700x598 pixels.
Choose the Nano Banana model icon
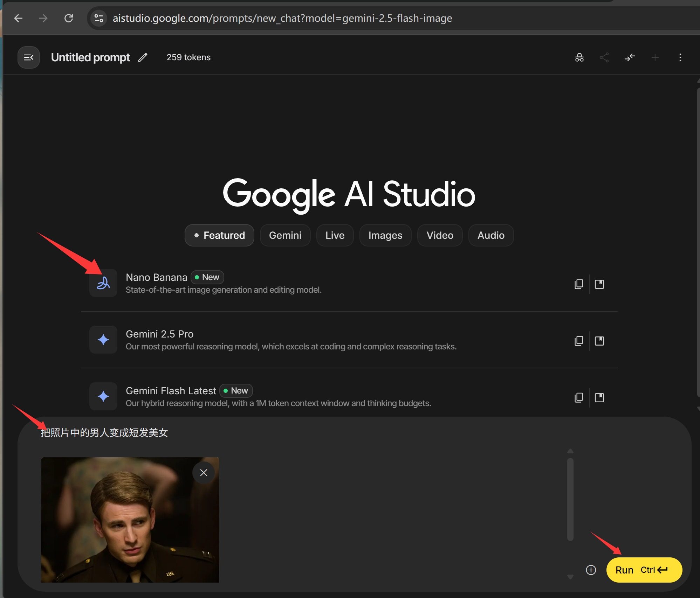pyautogui.click(x=103, y=283)
